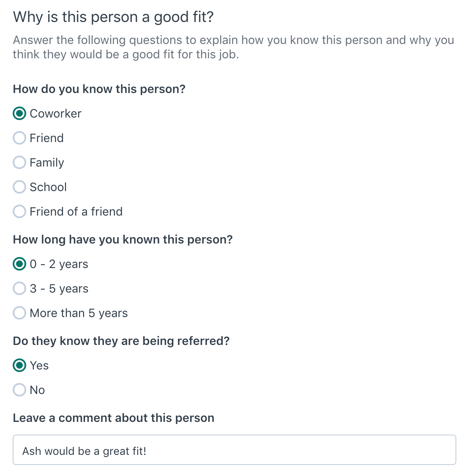Select the School radio button

(x=19, y=187)
